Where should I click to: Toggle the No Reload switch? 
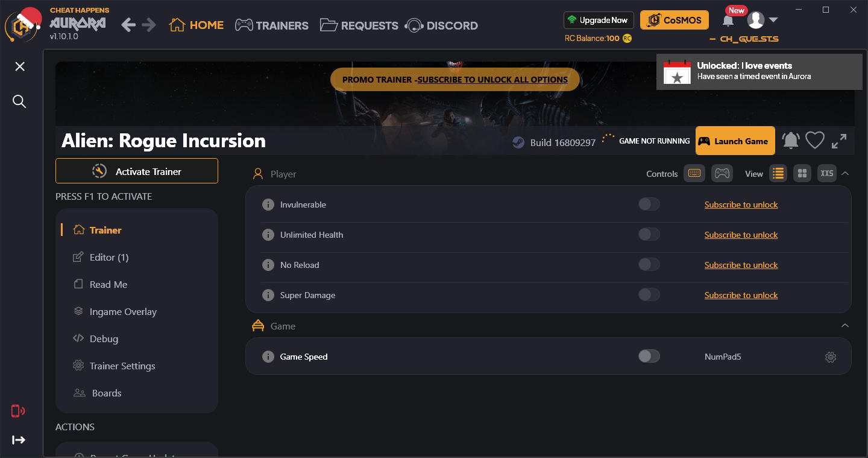point(649,265)
